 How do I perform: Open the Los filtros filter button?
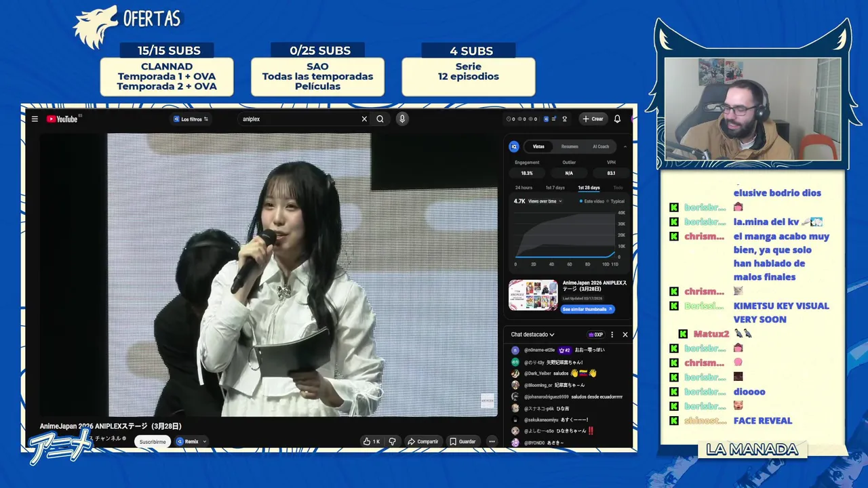[x=191, y=119]
